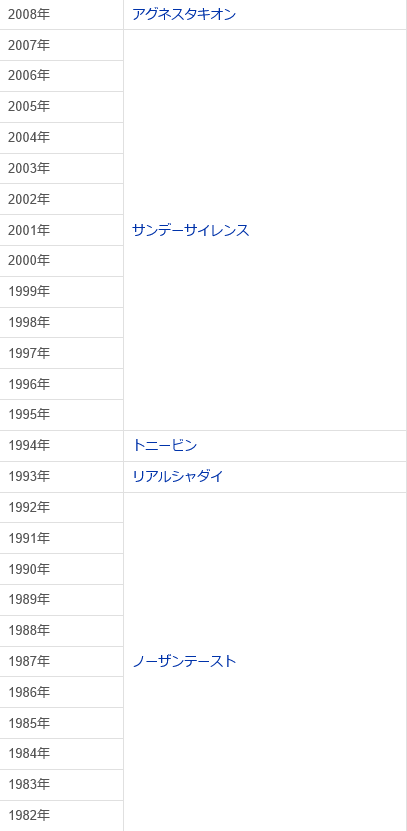Follow the トニービン link
The height and width of the screenshot is (831, 407).
tap(164, 445)
